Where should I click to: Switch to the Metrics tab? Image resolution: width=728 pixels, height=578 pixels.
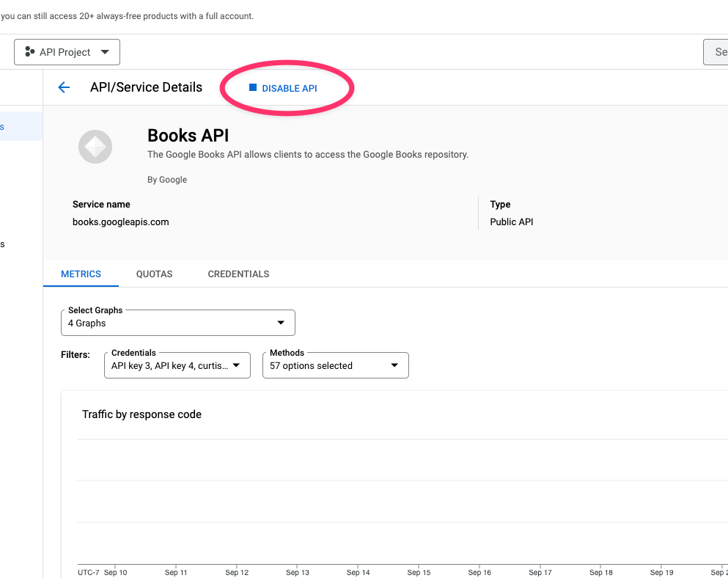pyautogui.click(x=81, y=274)
